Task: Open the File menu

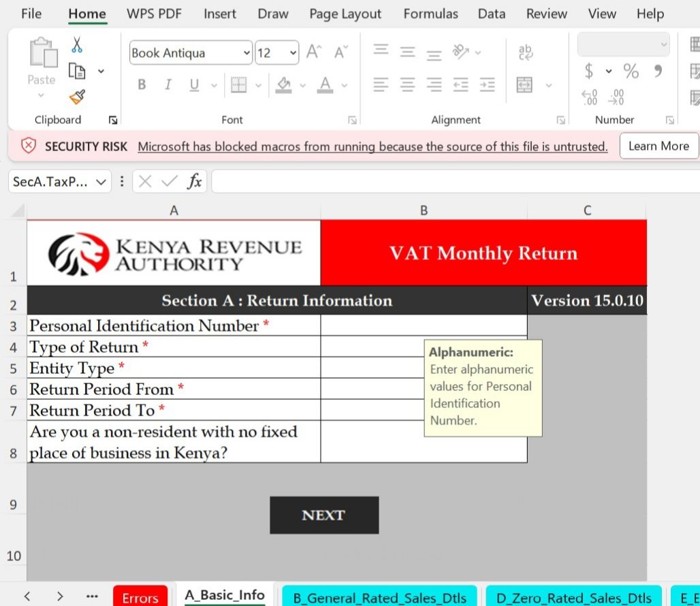Action: 31,14
